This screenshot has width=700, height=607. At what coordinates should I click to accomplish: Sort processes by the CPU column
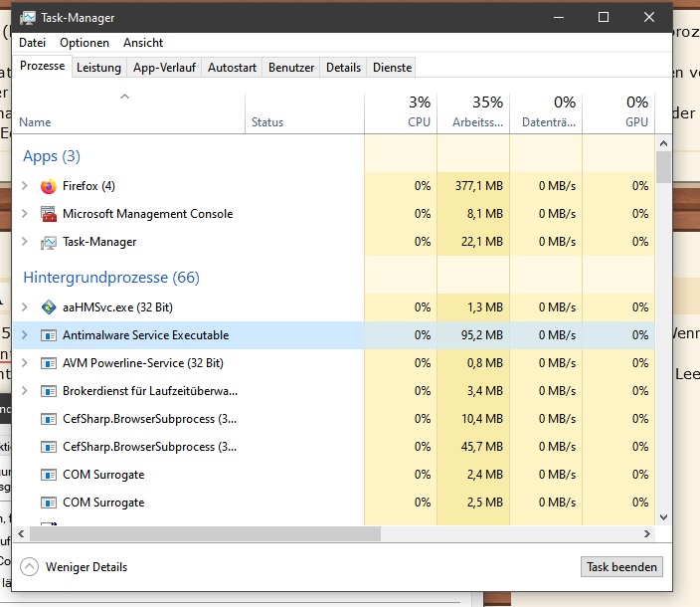(401, 111)
